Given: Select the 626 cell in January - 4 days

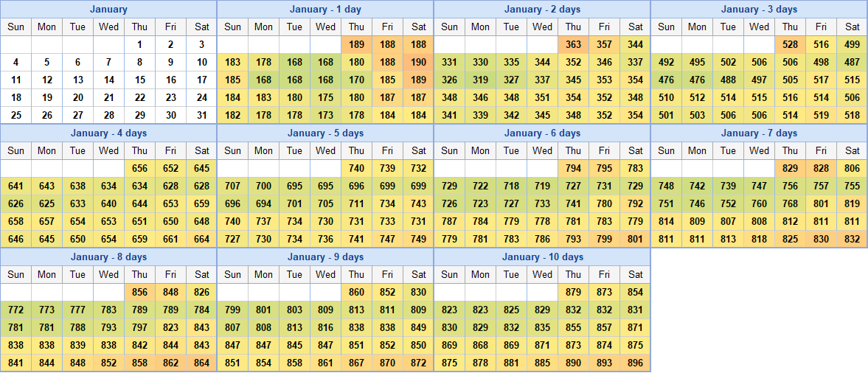Looking at the screenshot, I should (x=15, y=203).
